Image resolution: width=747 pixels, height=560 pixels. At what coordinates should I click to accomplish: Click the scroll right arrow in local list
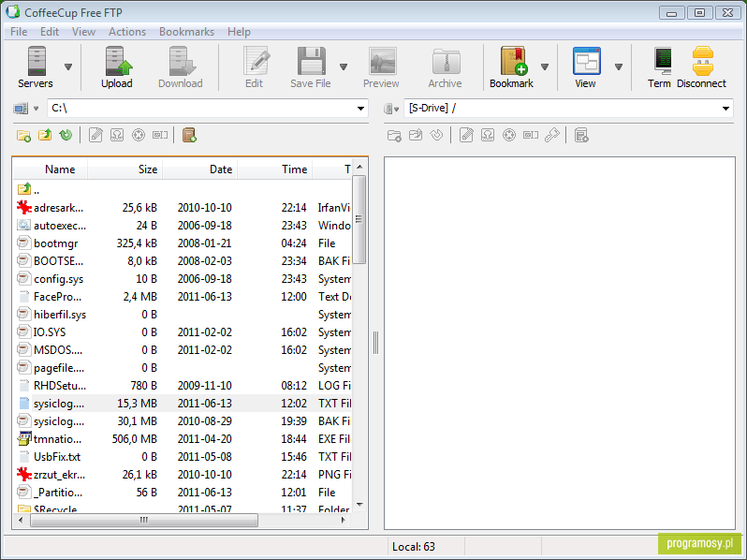pyautogui.click(x=343, y=520)
